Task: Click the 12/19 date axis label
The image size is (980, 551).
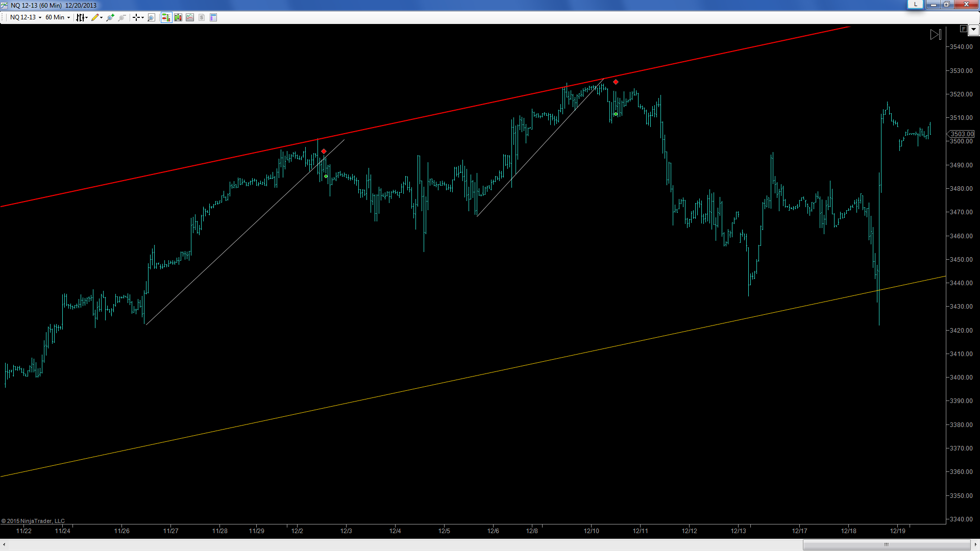Action: click(898, 531)
